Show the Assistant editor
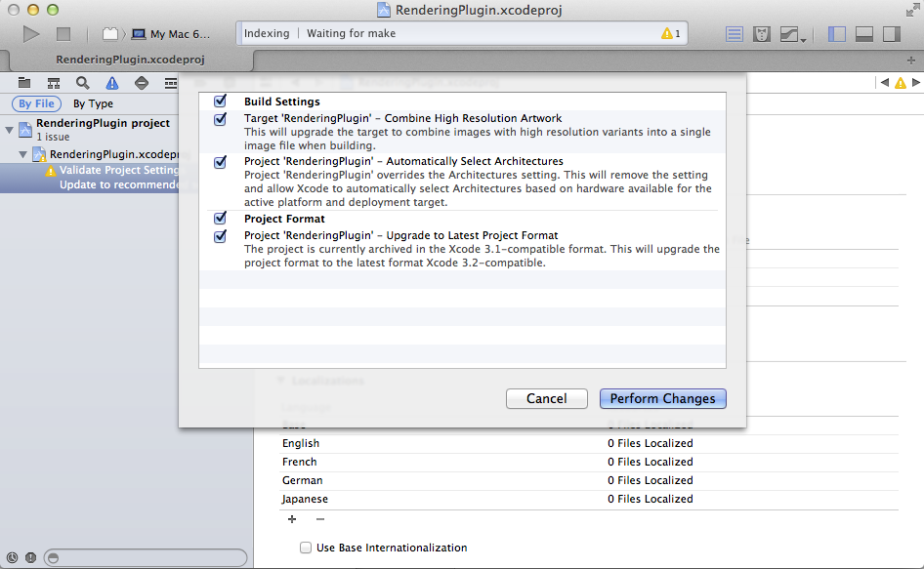 [762, 34]
